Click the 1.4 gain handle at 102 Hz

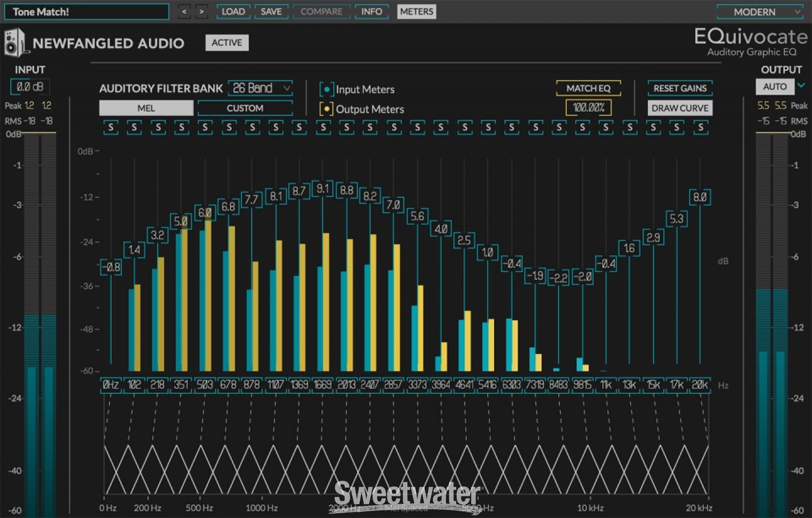point(134,250)
